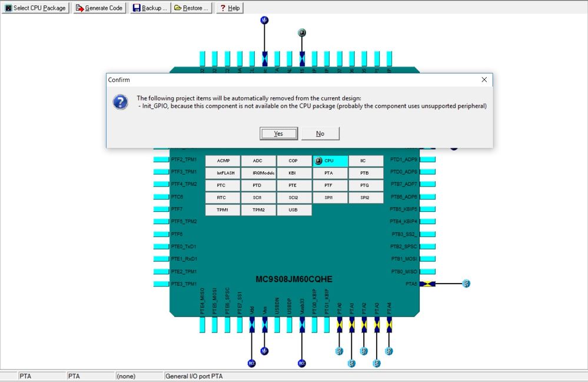The height and width of the screenshot is (382, 588).
Task: Click the MC9S08JM60CQHE chip name
Action: click(x=294, y=279)
